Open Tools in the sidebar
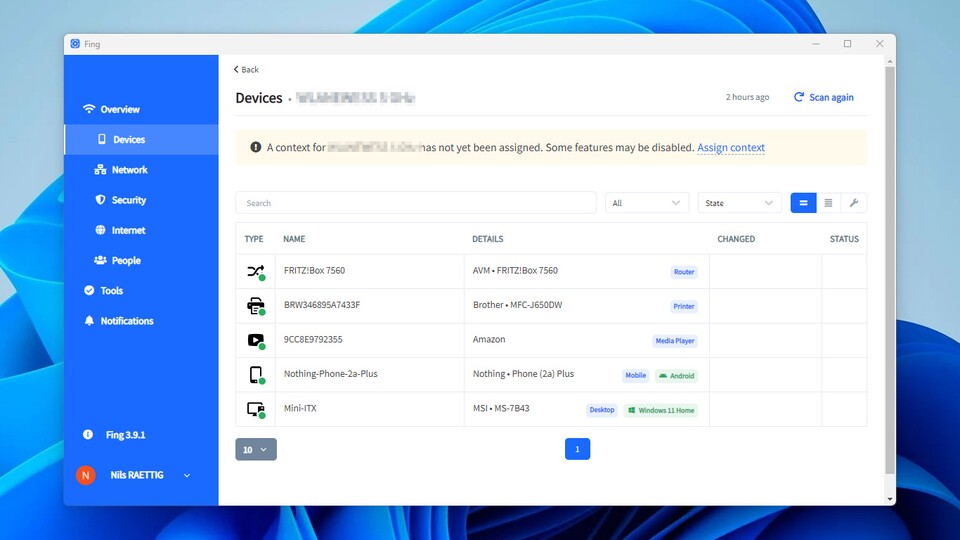The width and height of the screenshot is (960, 540). pos(111,291)
